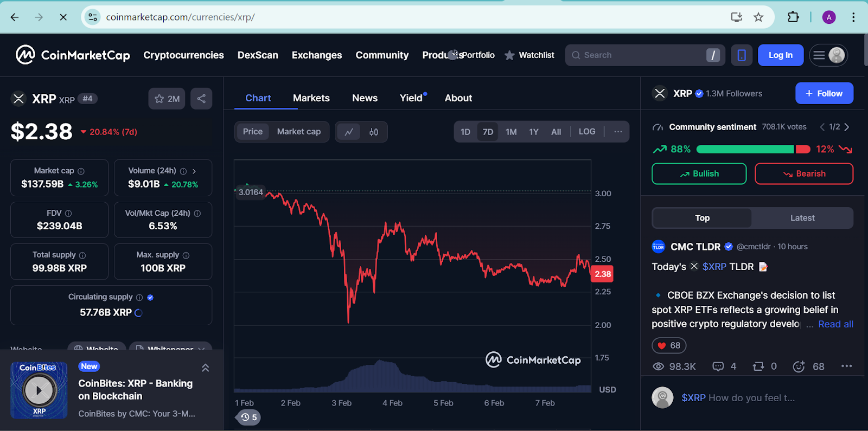Open Chrome three-dot menu
Viewport: 868px width, 431px height.
[853, 17]
